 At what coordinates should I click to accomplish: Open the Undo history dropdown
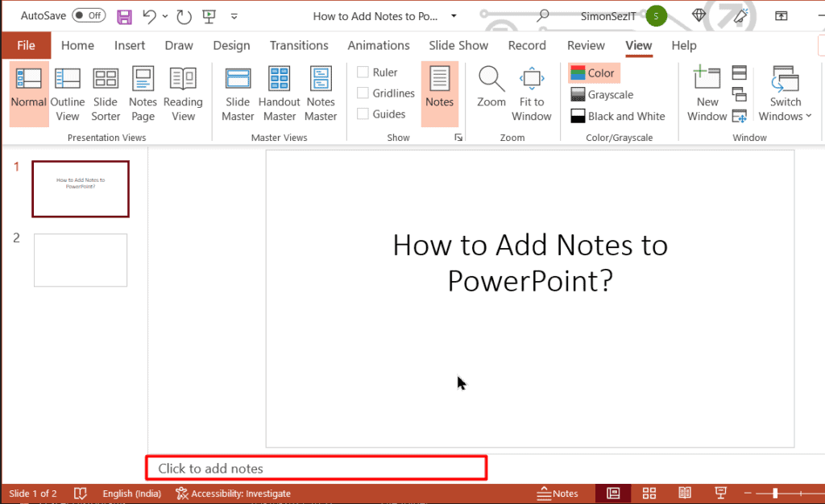[164, 15]
